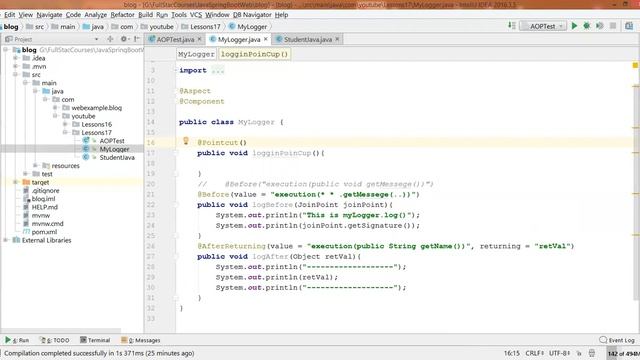640x360 pixels.
Task: Expand the .idea folder in project tree
Action: coord(16,58)
